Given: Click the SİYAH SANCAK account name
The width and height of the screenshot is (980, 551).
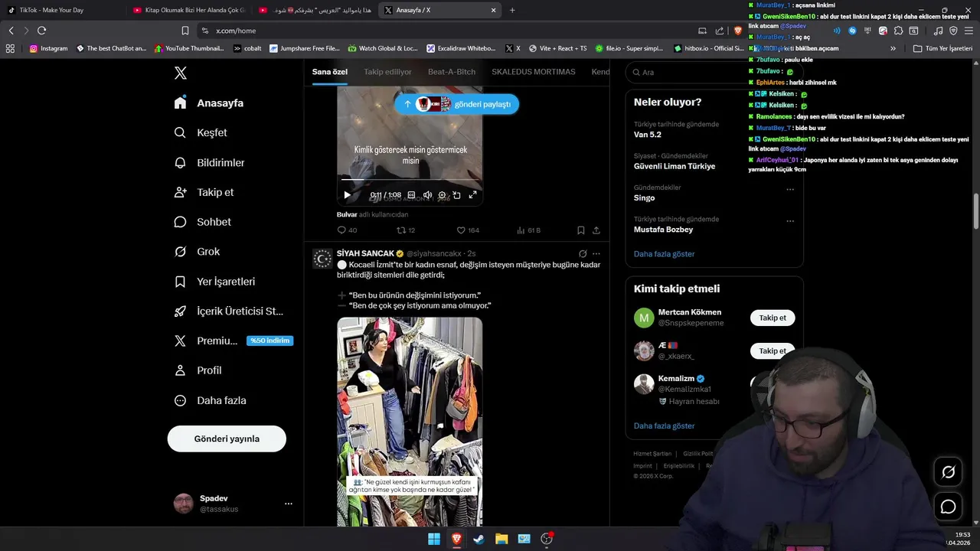Looking at the screenshot, I should coord(365,253).
